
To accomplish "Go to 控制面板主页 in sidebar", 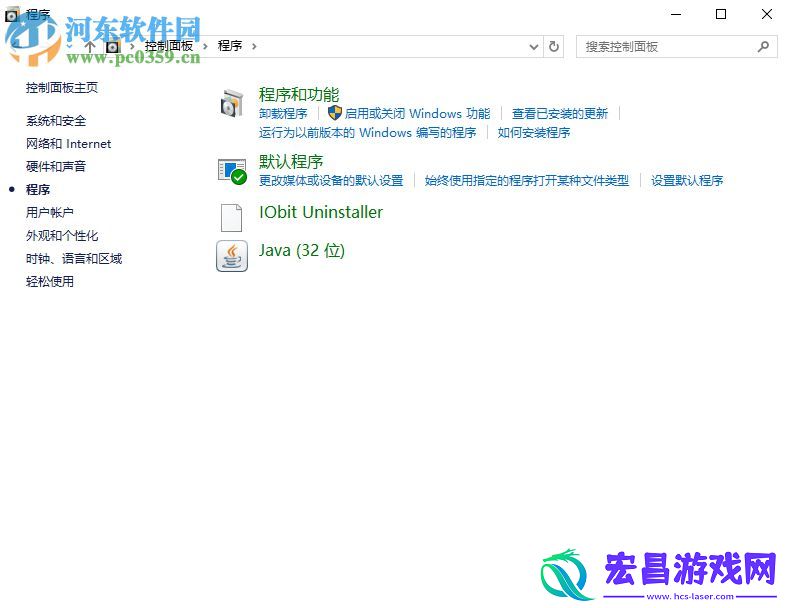I will 62,88.
